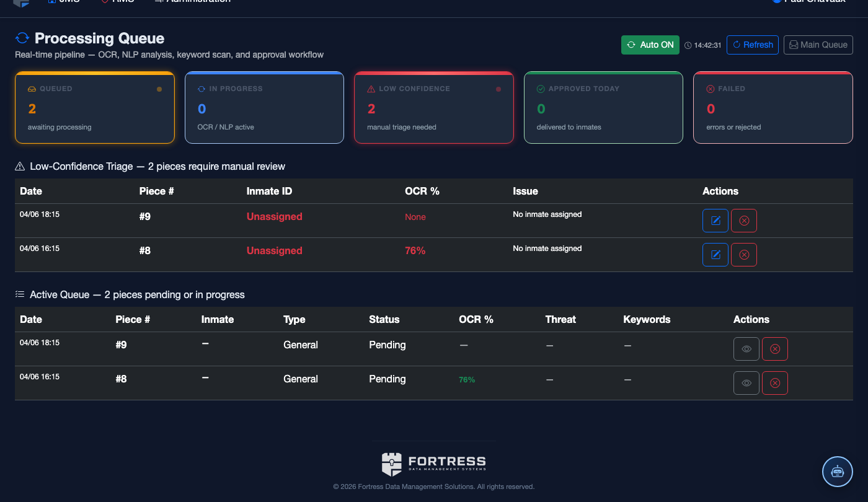
Task: Edit piece #8 in Low-Confidence Triage
Action: click(715, 255)
